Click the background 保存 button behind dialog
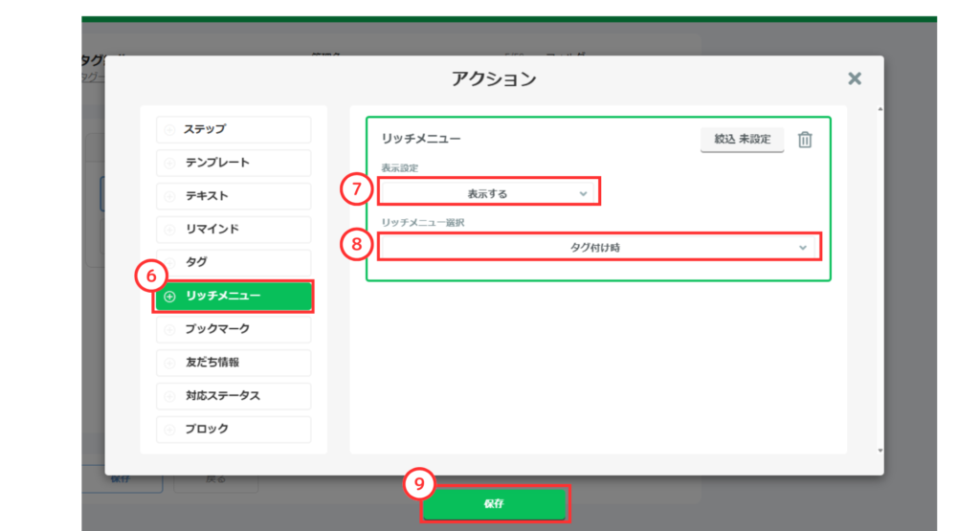The image size is (980, 531). point(120,478)
